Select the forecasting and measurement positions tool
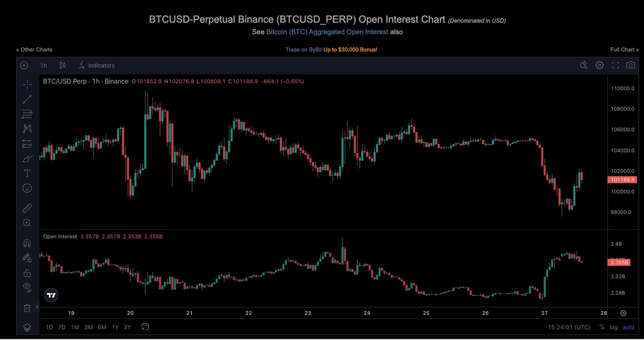This screenshot has width=644, height=340. tap(27, 144)
